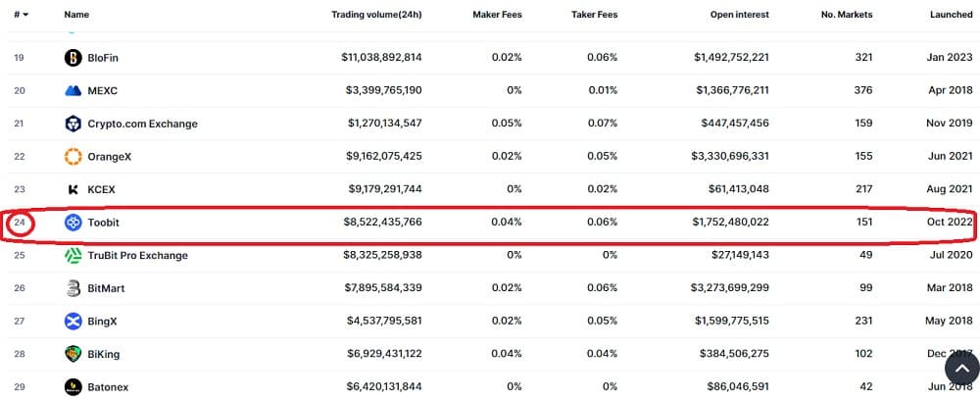980x401 pixels.
Task: Click the BiKing shield logo icon
Action: tap(73, 354)
